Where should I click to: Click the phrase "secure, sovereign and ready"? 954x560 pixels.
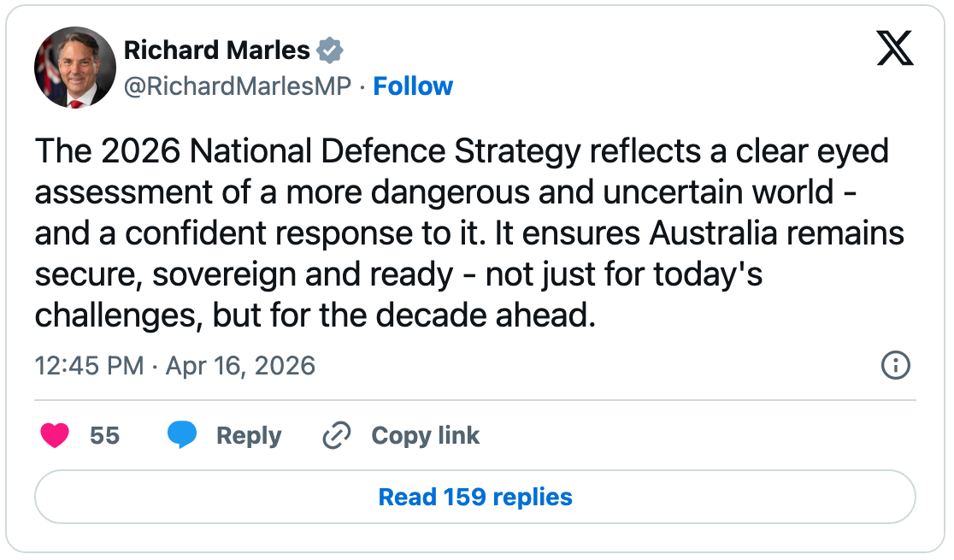(x=244, y=275)
